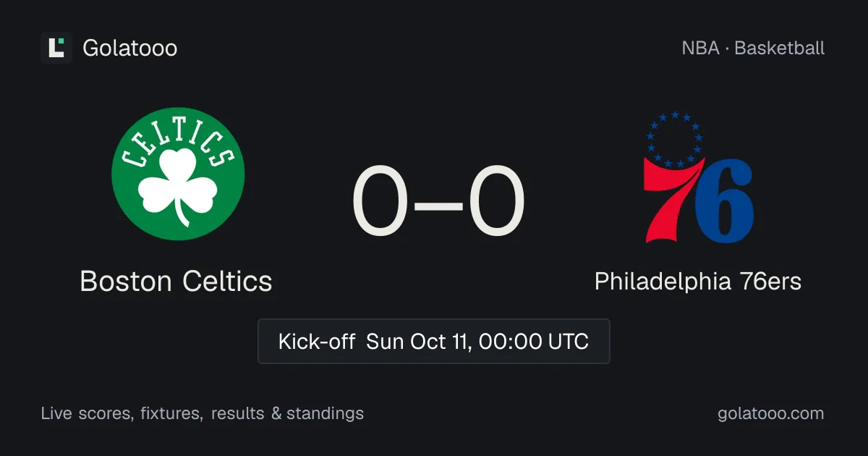Click the CELTICS lettering on green badge
This screenshot has height=456, width=868.
[x=178, y=145]
